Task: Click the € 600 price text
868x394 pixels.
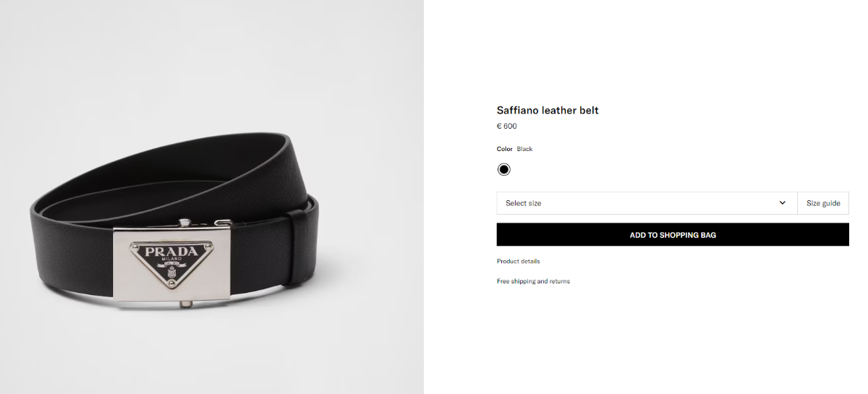Action: pyautogui.click(x=506, y=126)
